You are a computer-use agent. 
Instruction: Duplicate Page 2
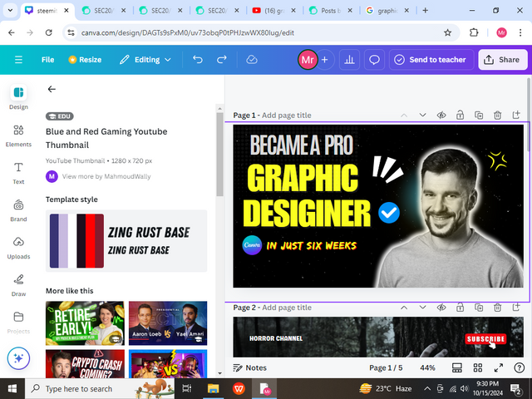click(479, 308)
